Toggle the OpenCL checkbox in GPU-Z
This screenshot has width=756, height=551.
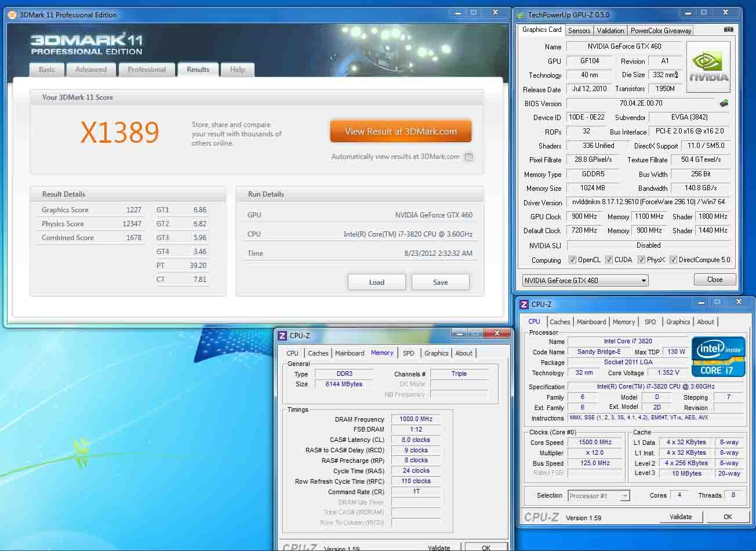tap(572, 260)
